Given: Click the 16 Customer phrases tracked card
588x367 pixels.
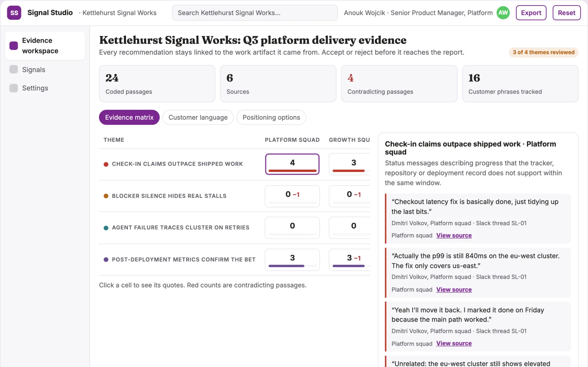Looking at the screenshot, I should [520, 84].
